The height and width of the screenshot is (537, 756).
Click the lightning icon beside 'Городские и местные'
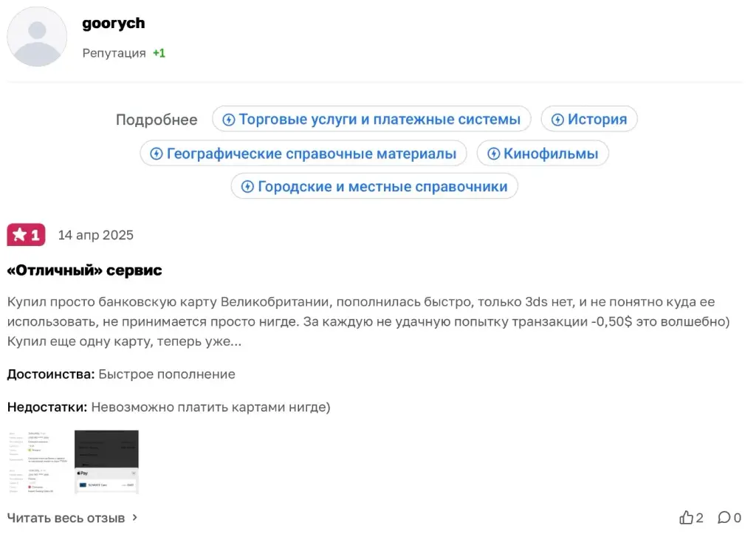point(247,187)
